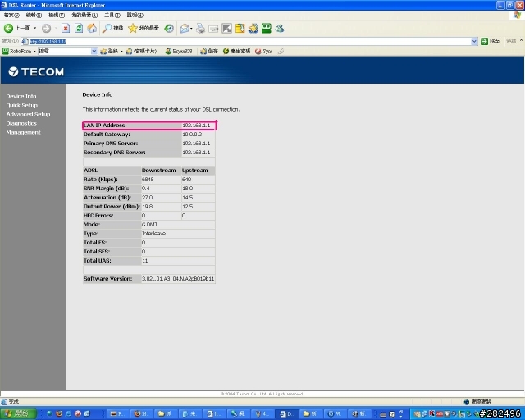Viewport: 525px width, 420px height.
Task: Click the TECOM logo in the banner
Action: click(x=36, y=71)
